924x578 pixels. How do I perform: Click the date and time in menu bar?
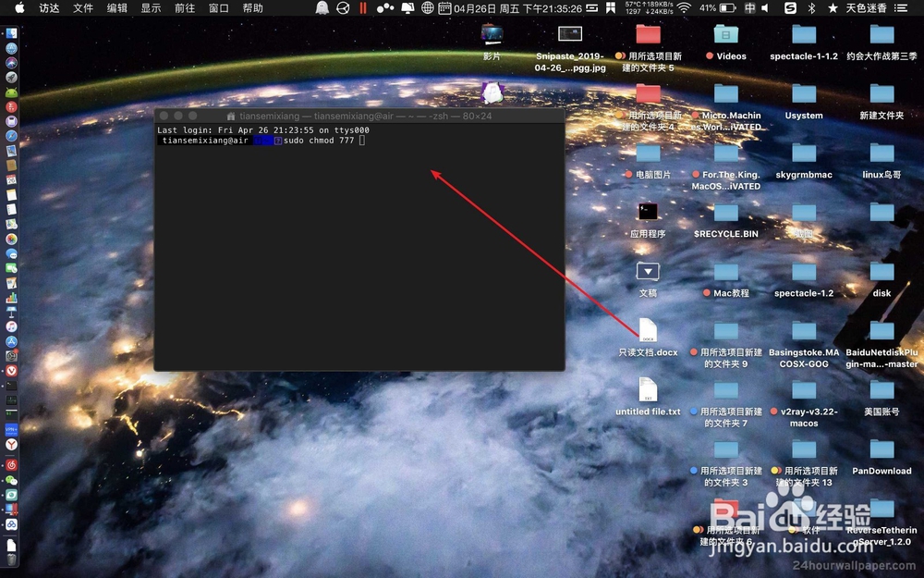tap(518, 8)
